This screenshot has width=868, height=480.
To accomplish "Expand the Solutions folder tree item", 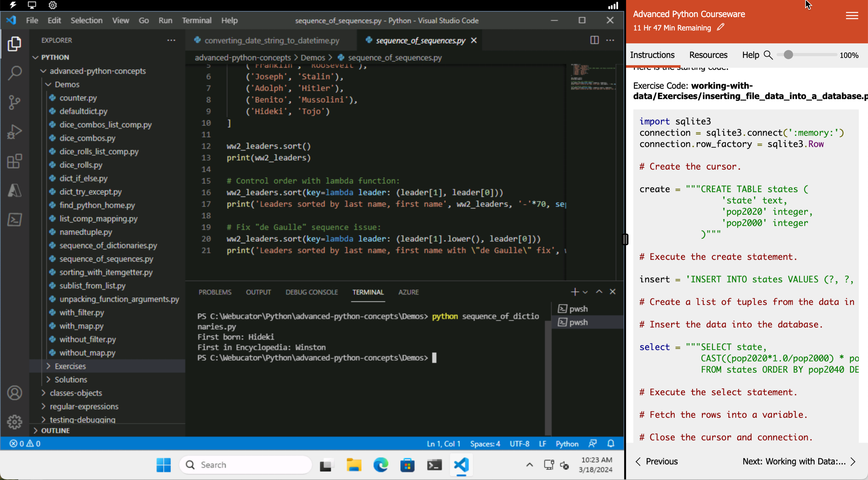I will tap(71, 379).
